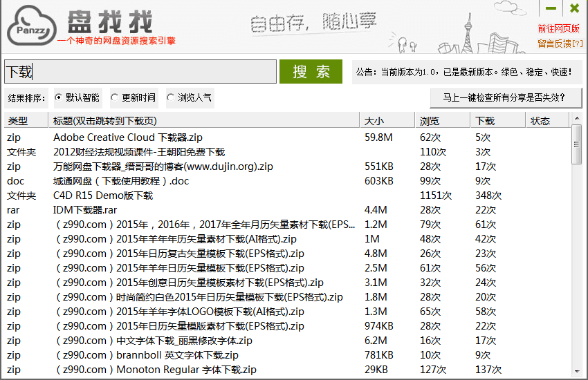
Task: Open the 前往网页版 link
Action: 558,28
